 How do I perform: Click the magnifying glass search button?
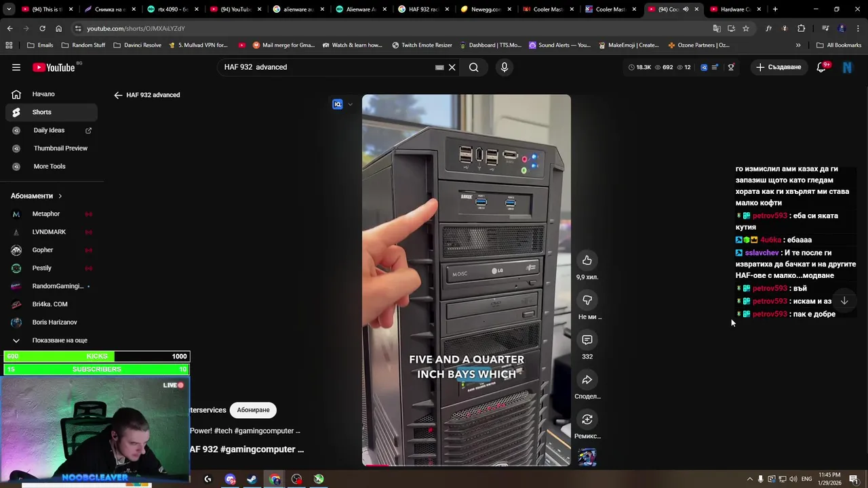pos(473,67)
